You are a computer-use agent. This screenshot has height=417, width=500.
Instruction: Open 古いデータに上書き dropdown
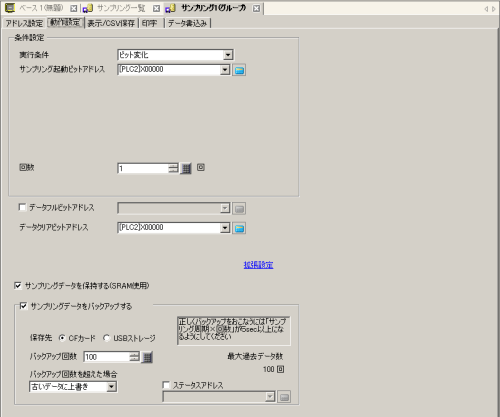[x=111, y=387]
